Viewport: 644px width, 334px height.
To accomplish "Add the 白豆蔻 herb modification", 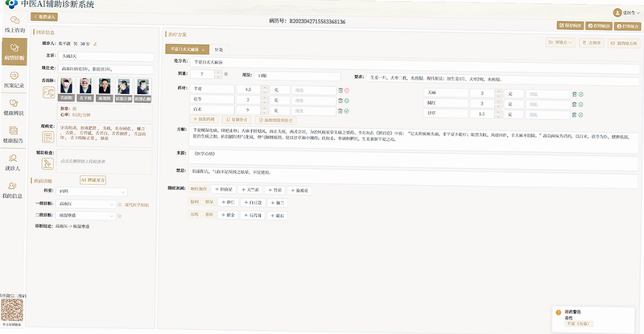I will pyautogui.click(x=251, y=203).
